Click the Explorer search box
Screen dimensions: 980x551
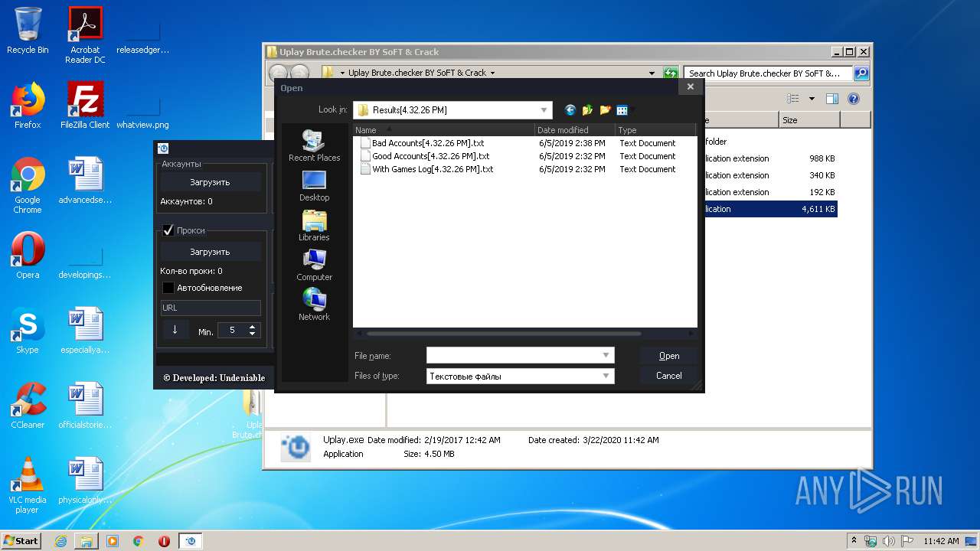768,73
